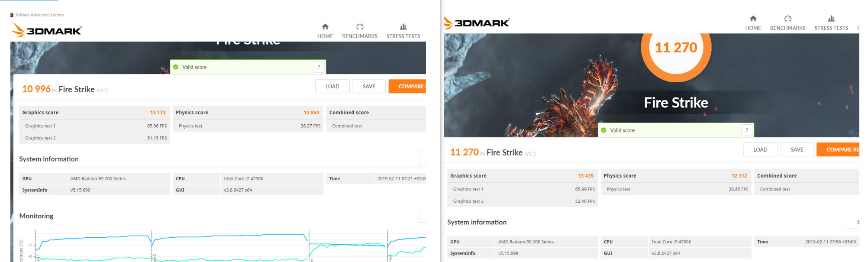The width and height of the screenshot is (868, 262).
Task: Click the question mark help button in left window
Action: click(x=319, y=67)
